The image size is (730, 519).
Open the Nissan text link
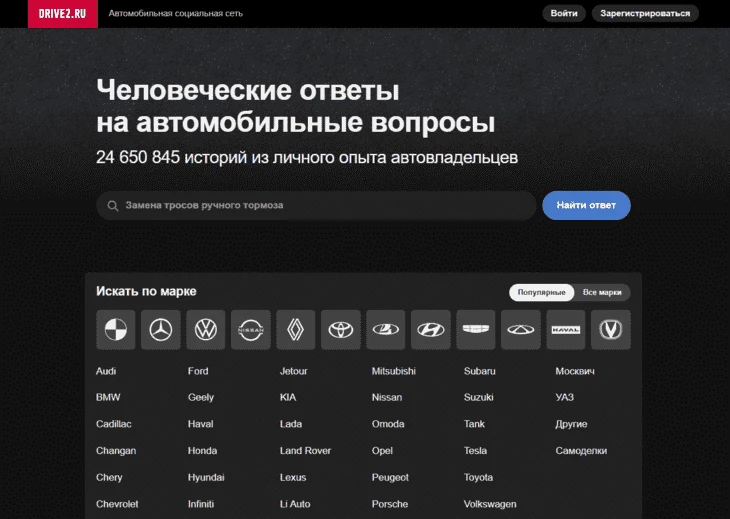click(x=386, y=397)
